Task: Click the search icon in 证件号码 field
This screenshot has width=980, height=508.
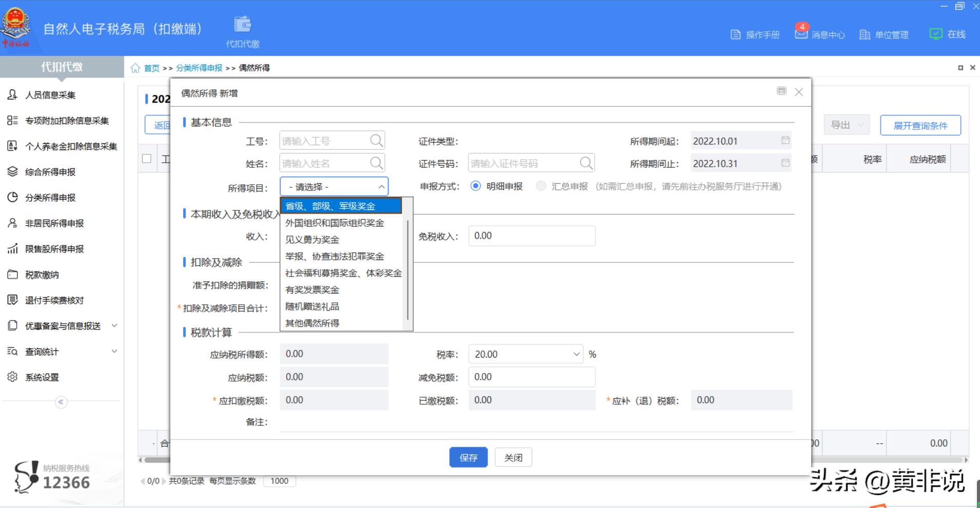Action: pyautogui.click(x=585, y=163)
